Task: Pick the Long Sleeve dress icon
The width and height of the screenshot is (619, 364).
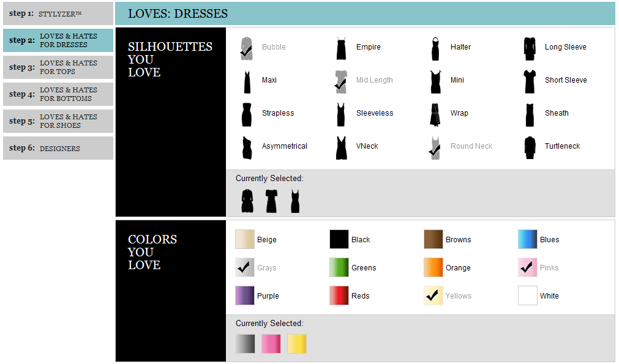Action: coord(530,48)
